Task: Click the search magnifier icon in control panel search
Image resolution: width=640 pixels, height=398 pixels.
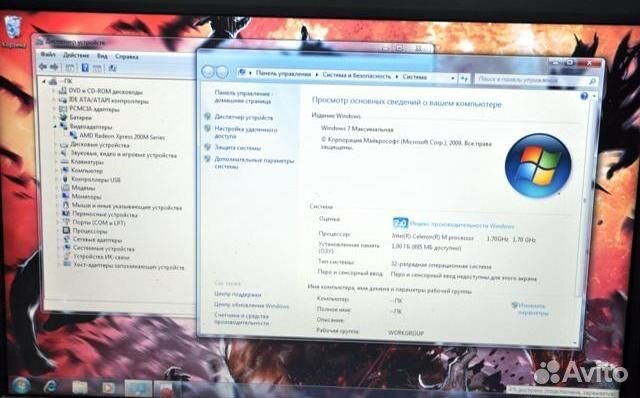Action: (x=592, y=81)
